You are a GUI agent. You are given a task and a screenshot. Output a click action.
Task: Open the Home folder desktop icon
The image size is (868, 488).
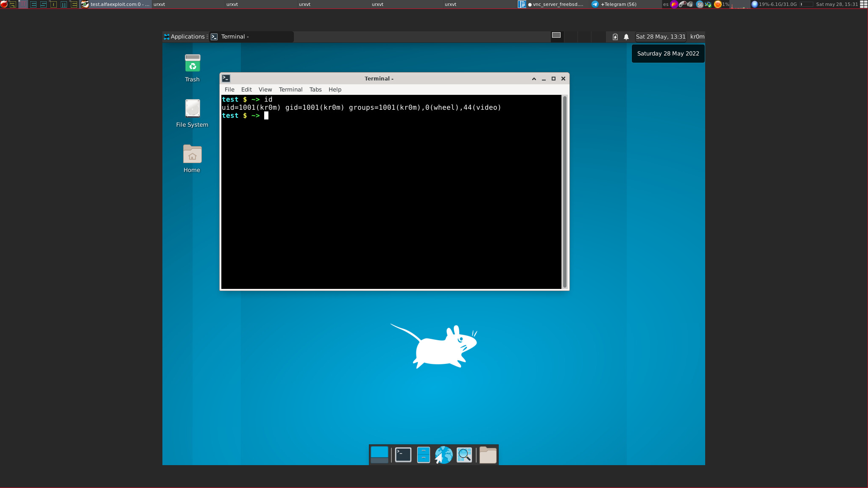pyautogui.click(x=192, y=155)
